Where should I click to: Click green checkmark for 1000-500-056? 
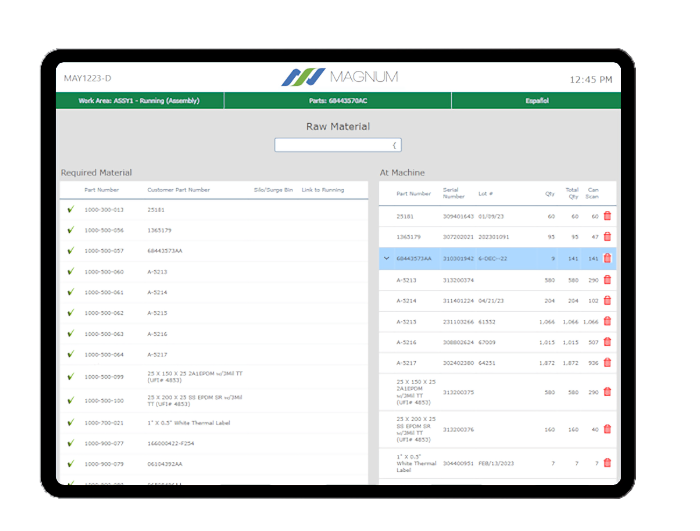[x=71, y=230]
